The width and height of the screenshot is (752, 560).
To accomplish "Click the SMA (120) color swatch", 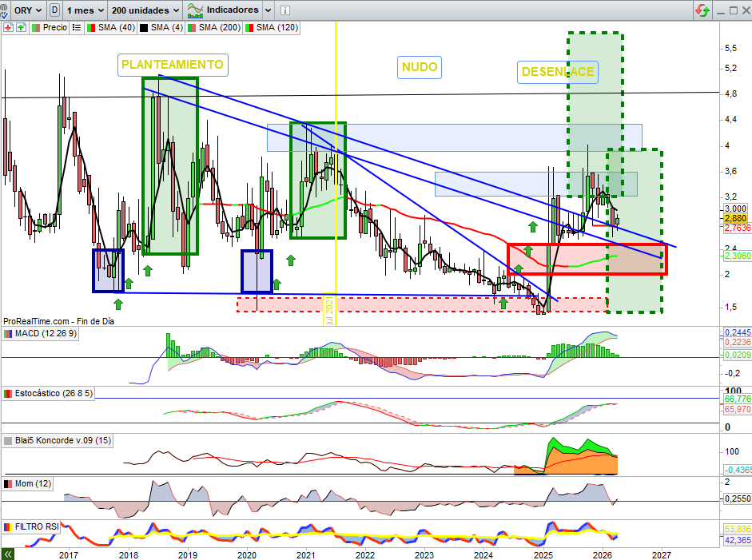I will tap(249, 28).
